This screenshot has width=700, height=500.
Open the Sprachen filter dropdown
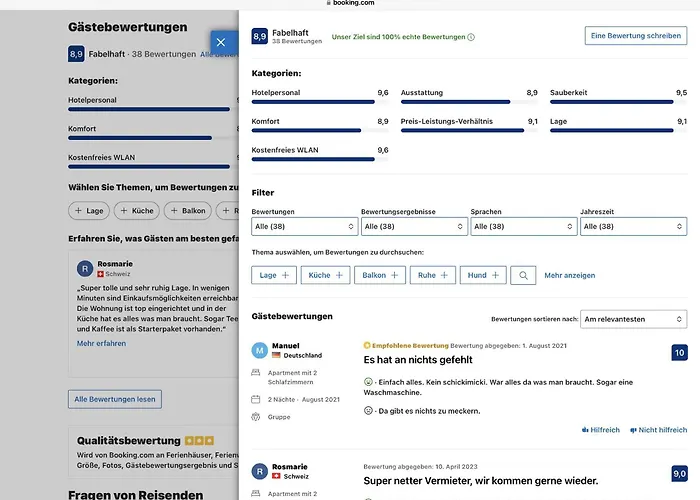click(x=524, y=226)
